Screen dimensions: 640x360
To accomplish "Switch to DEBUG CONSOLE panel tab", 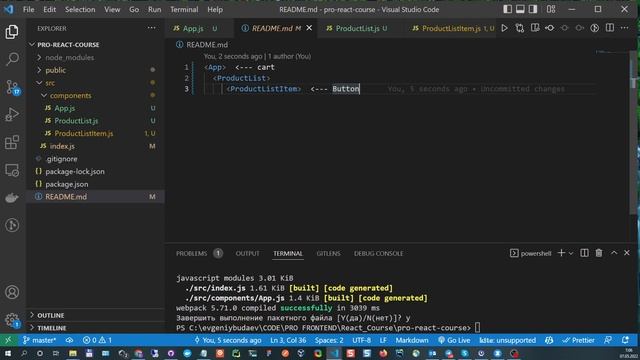I will coord(378,253).
